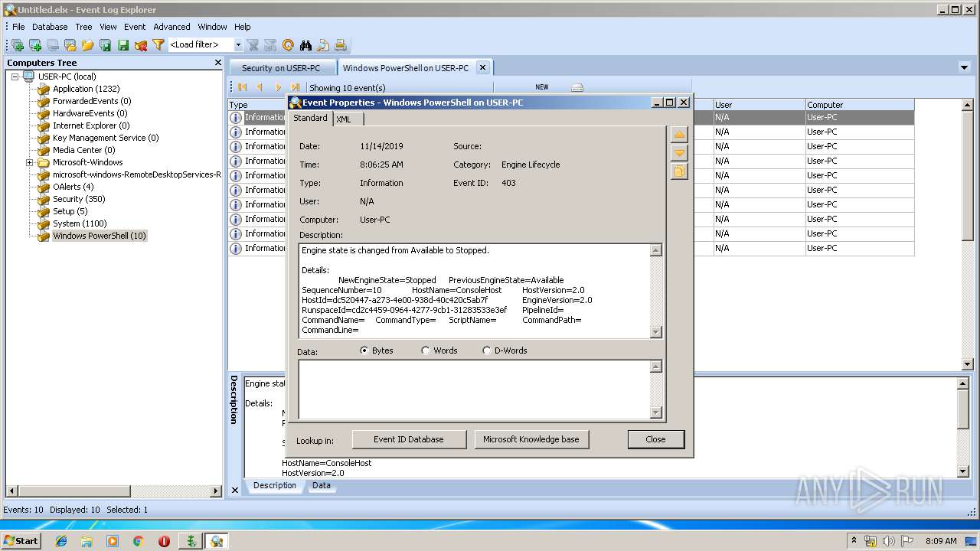Click the Event ID Database button
980x551 pixels.
(409, 439)
